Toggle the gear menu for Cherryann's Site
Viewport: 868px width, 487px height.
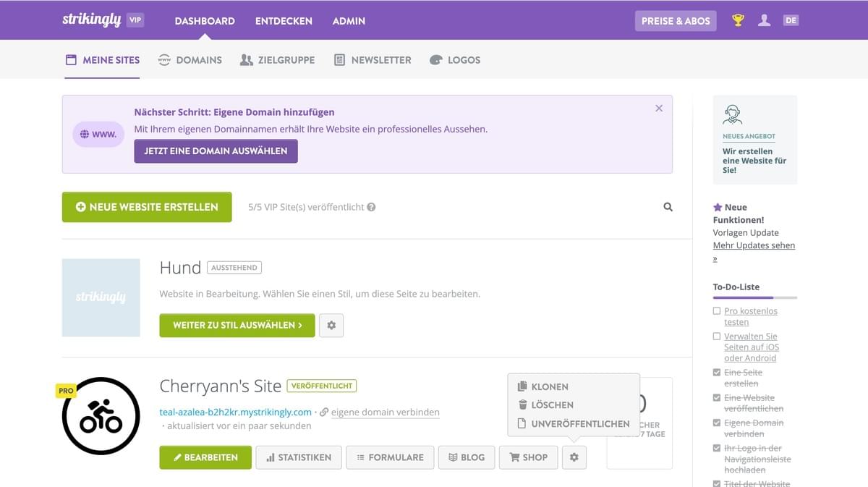(x=574, y=457)
